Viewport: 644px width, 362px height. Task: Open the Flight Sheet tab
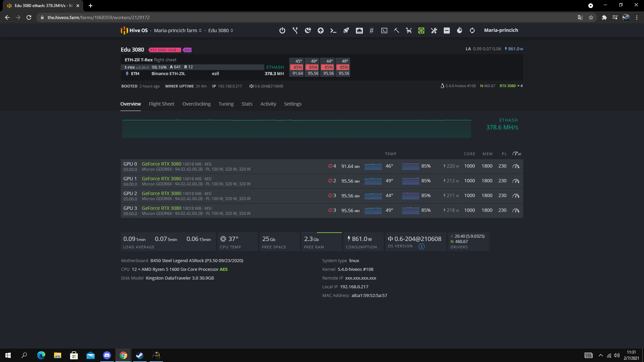point(161,104)
